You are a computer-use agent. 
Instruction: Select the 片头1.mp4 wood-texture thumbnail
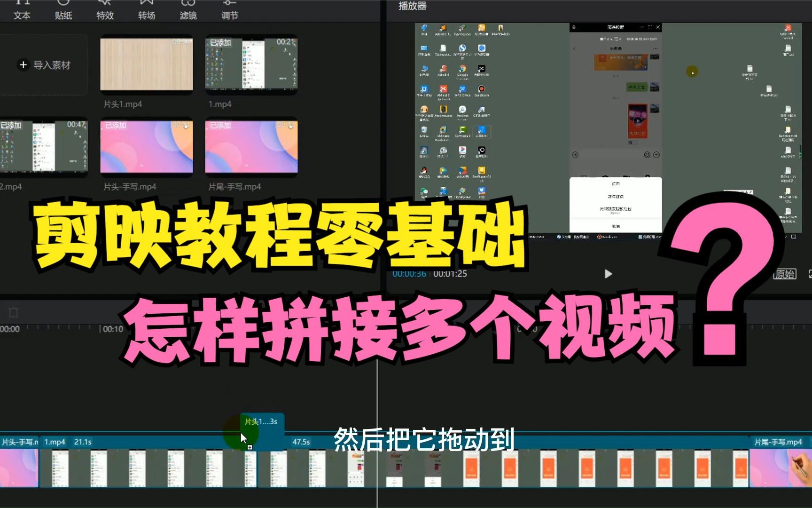pyautogui.click(x=146, y=64)
